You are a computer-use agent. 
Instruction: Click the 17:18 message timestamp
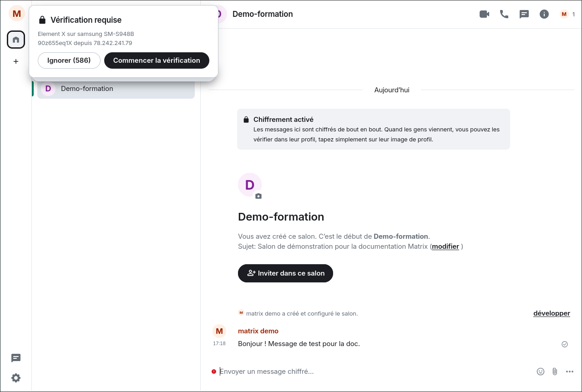219,344
